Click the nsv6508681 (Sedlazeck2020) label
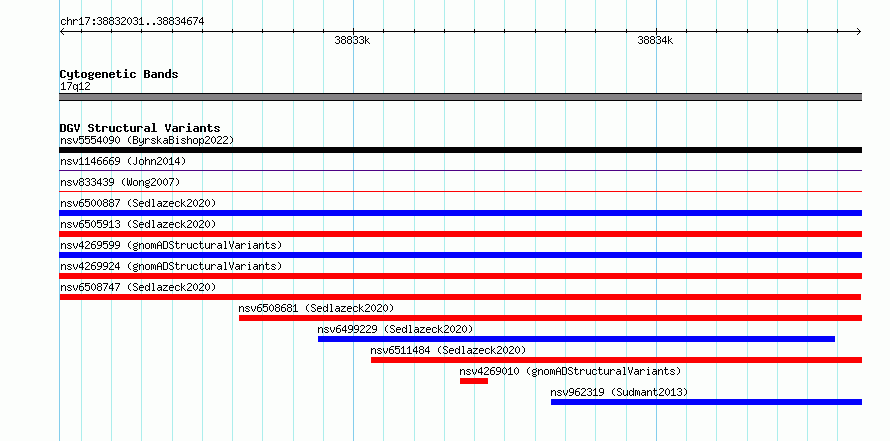The width and height of the screenshot is (890, 441). 316,308
